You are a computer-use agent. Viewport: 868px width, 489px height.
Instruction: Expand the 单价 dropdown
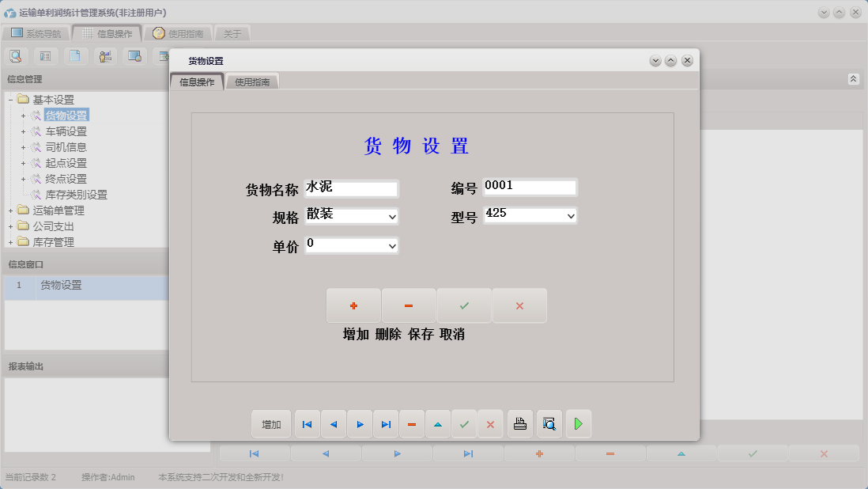pyautogui.click(x=392, y=245)
